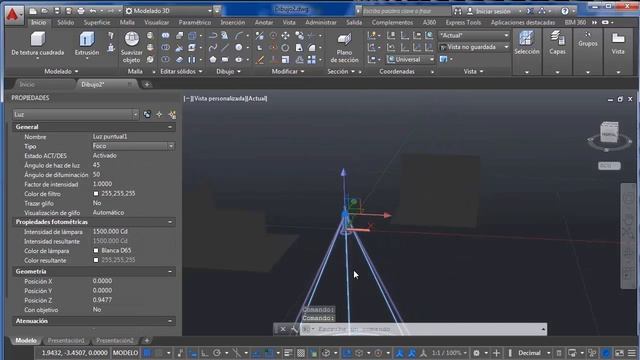This screenshot has width=640, height=360.
Task: Click the new drawing tab plus button
Action: 147,84
